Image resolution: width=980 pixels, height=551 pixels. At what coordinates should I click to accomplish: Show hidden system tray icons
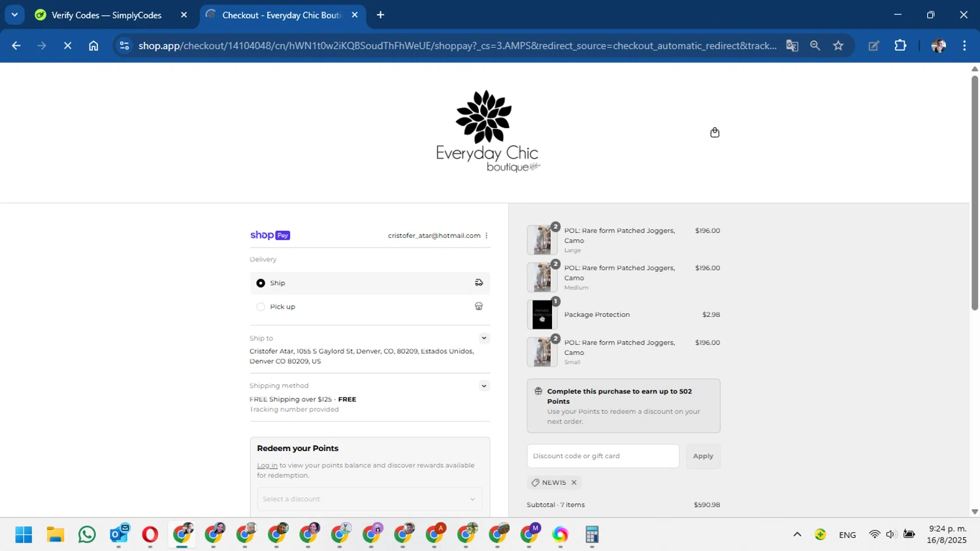797,535
